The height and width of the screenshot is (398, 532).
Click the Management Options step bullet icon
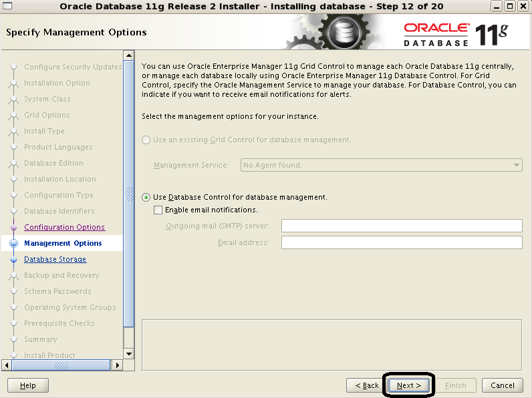(x=13, y=244)
